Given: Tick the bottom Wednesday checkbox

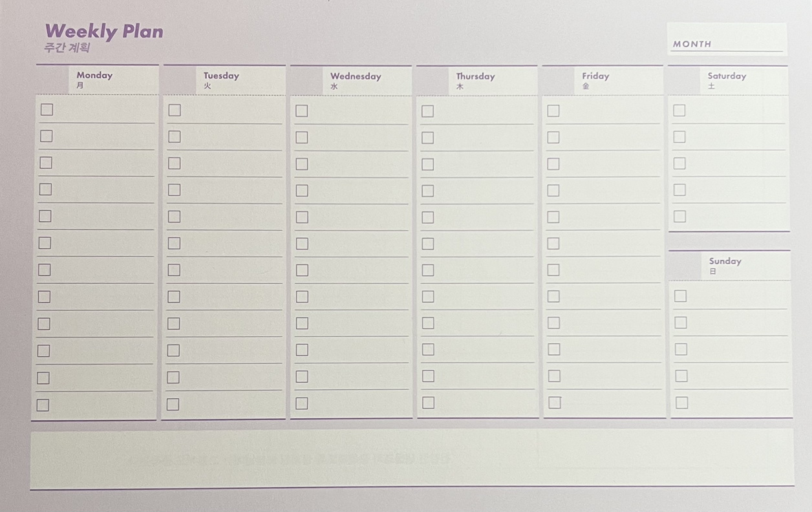Looking at the screenshot, I should tap(302, 403).
